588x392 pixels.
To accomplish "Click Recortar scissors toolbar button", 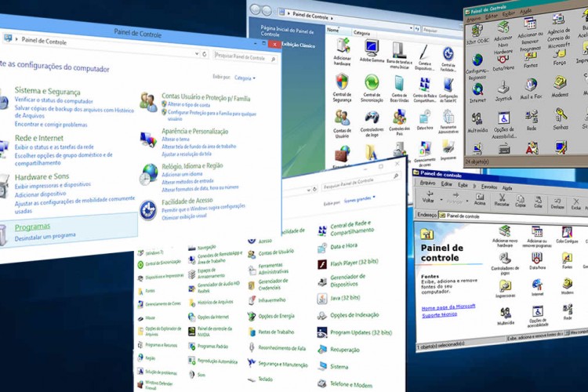I will pyautogui.click(x=502, y=201).
